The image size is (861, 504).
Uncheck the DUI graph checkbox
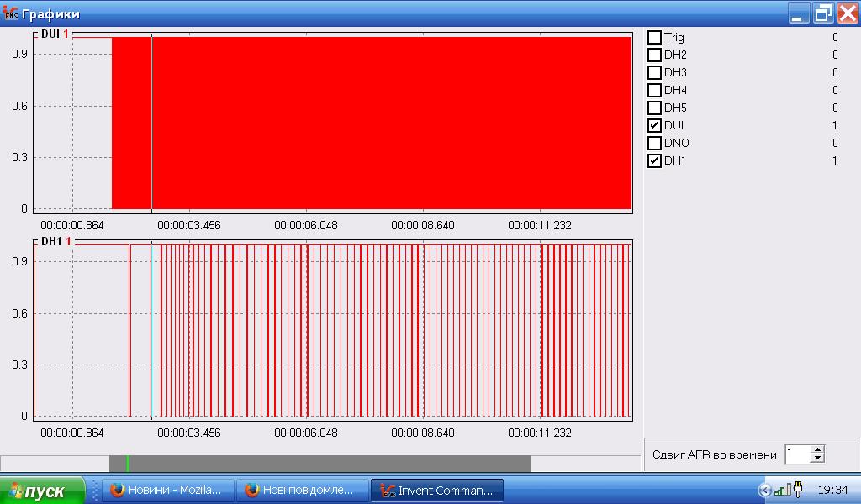(654, 125)
